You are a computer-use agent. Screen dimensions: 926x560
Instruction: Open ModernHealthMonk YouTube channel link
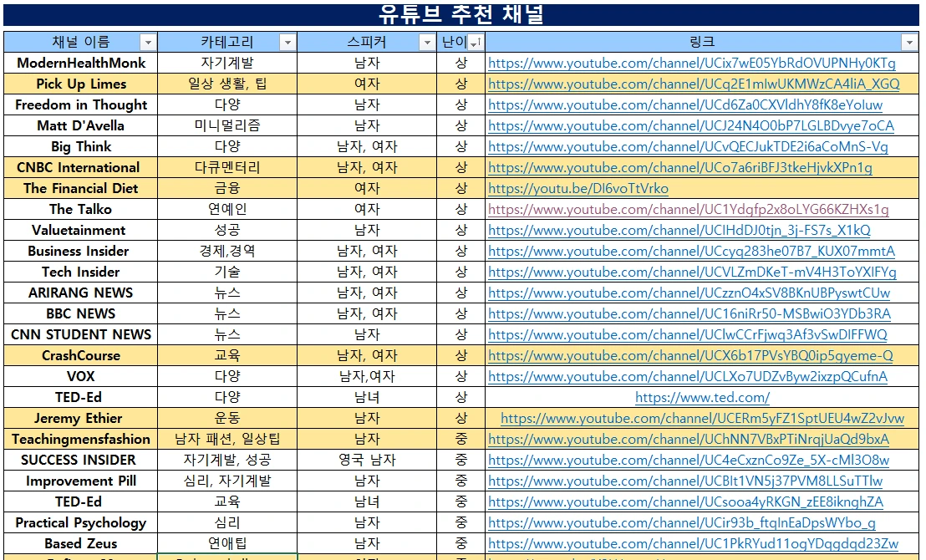(691, 64)
